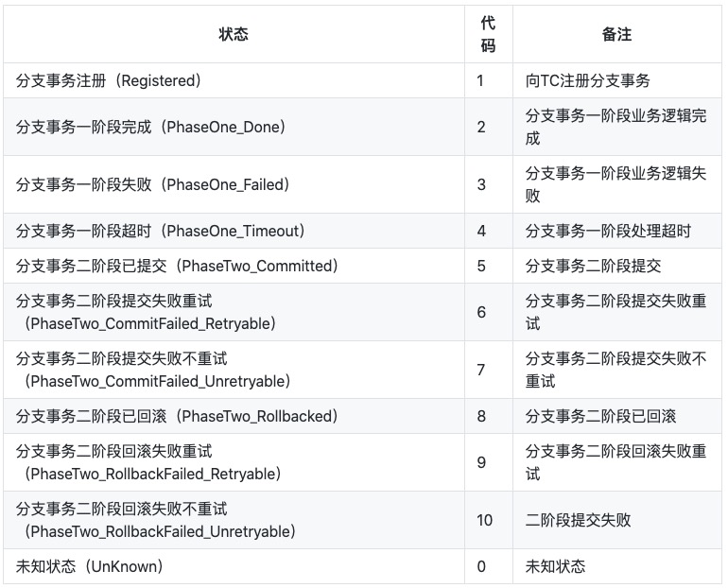Click the PhaseOne_Failed status text
728x588 pixels.
coord(153,184)
